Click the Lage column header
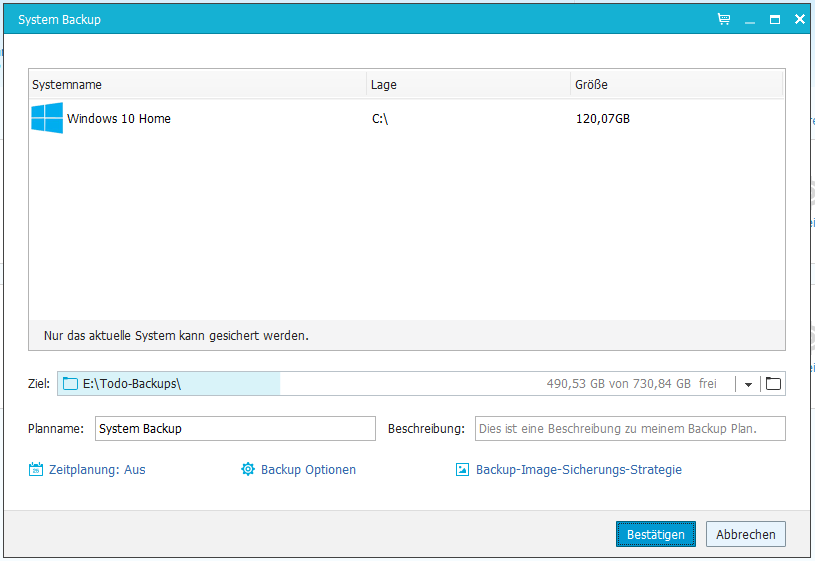Screen dimensions: 815x561 [468, 84]
